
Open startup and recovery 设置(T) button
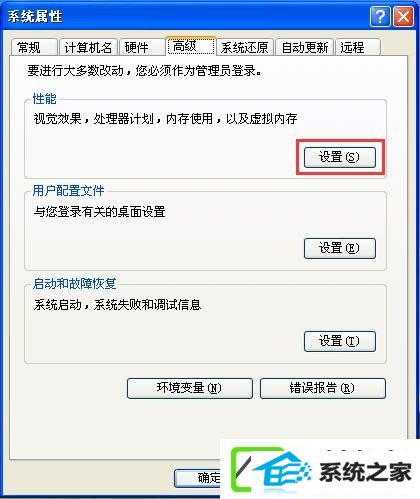(x=340, y=341)
